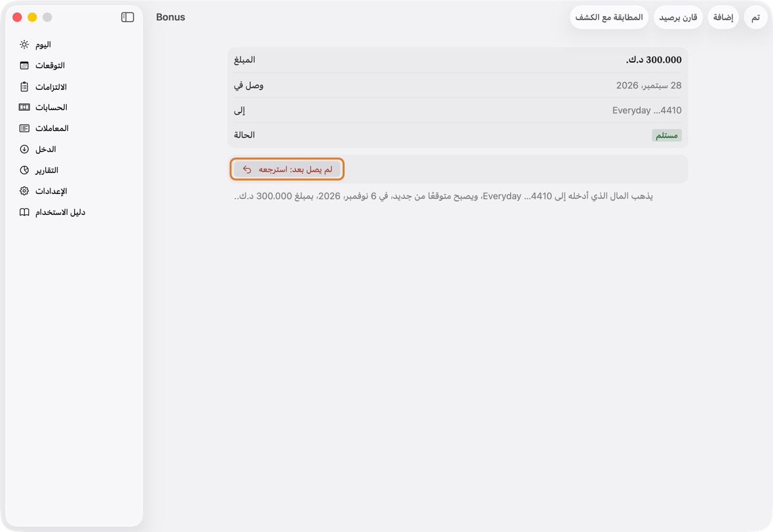Click the وصل في row label
Image resolution: width=773 pixels, height=532 pixels.
pyautogui.click(x=248, y=85)
